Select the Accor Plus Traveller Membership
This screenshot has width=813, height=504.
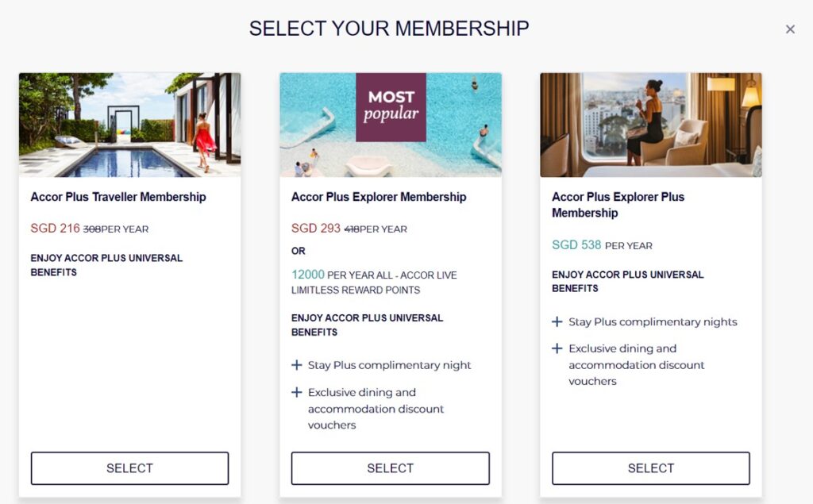[x=129, y=467]
